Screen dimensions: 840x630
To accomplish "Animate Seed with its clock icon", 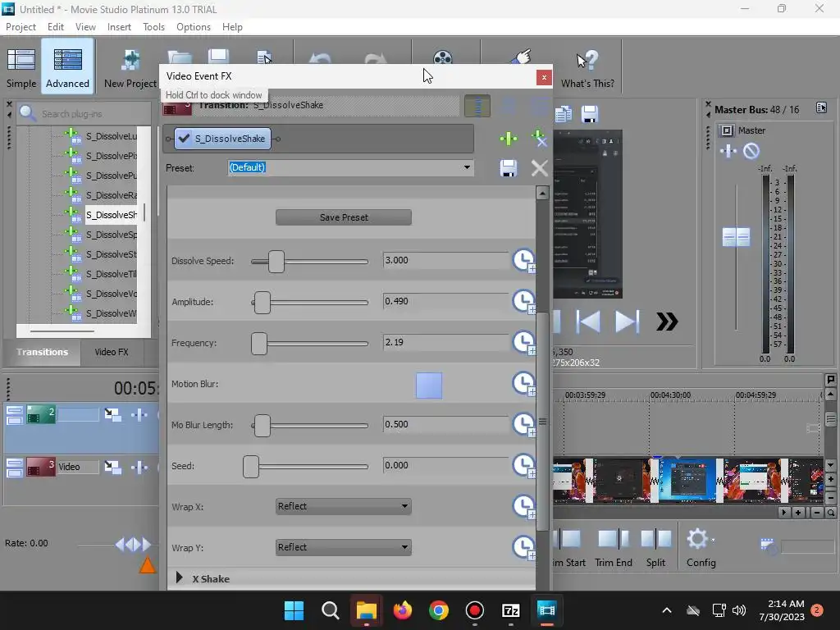I will coord(524,466).
